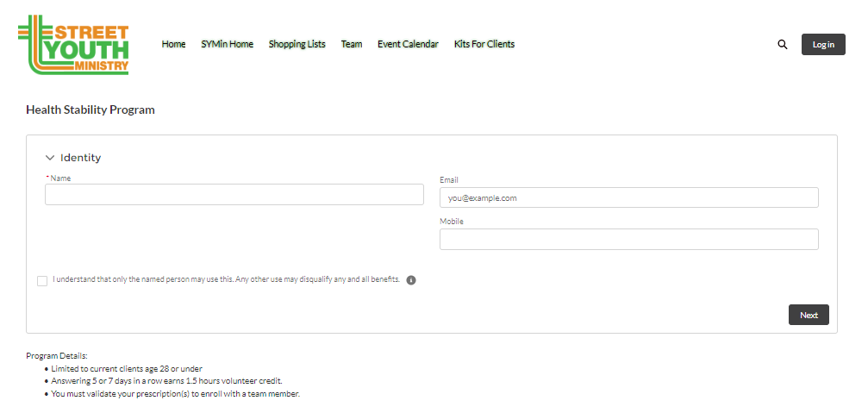Click the line about 1.5 hours volunteer credit
Image resolution: width=868 pixels, height=413 pixels.
(166, 381)
